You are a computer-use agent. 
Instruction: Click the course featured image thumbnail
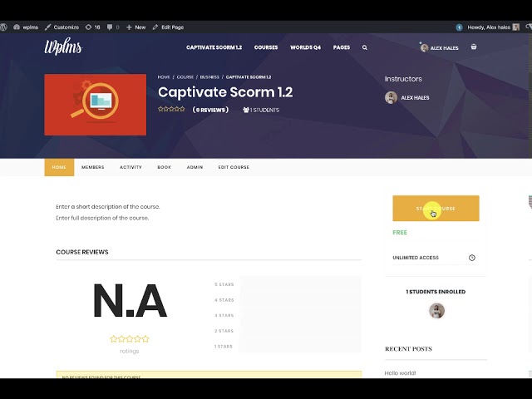tap(96, 105)
